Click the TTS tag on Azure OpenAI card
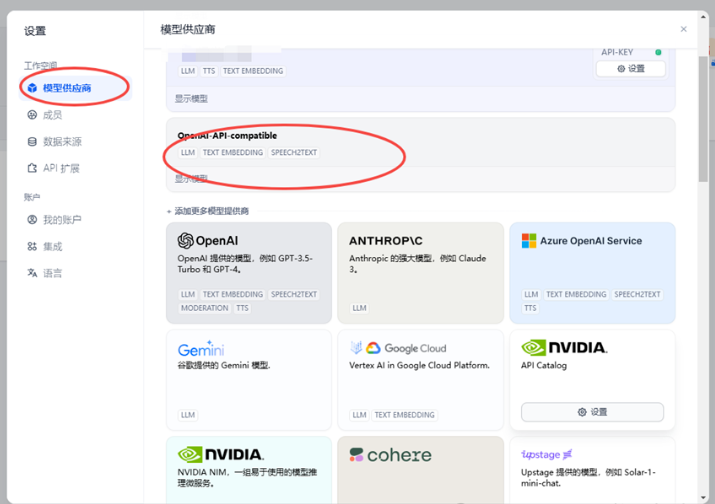This screenshot has width=715, height=504. 530,308
